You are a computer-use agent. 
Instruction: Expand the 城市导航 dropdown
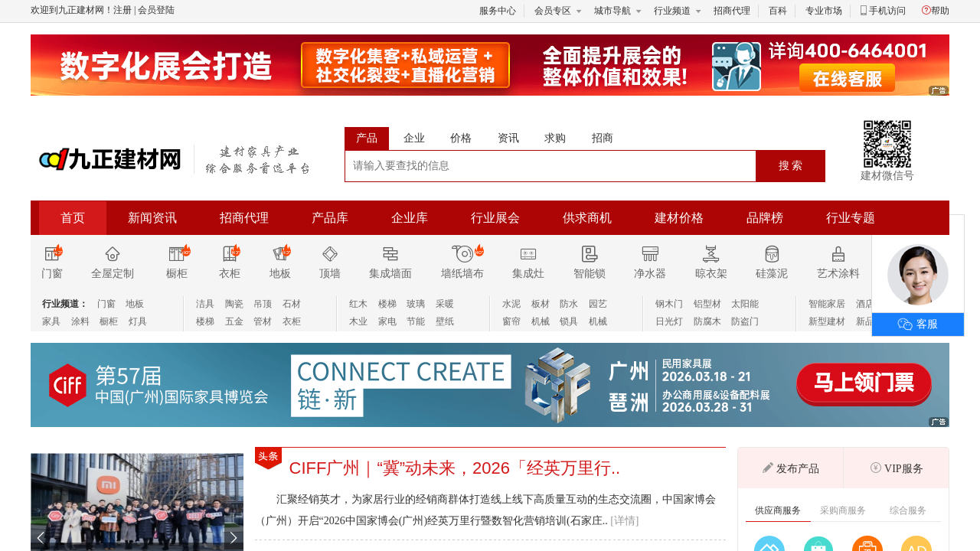tap(618, 11)
